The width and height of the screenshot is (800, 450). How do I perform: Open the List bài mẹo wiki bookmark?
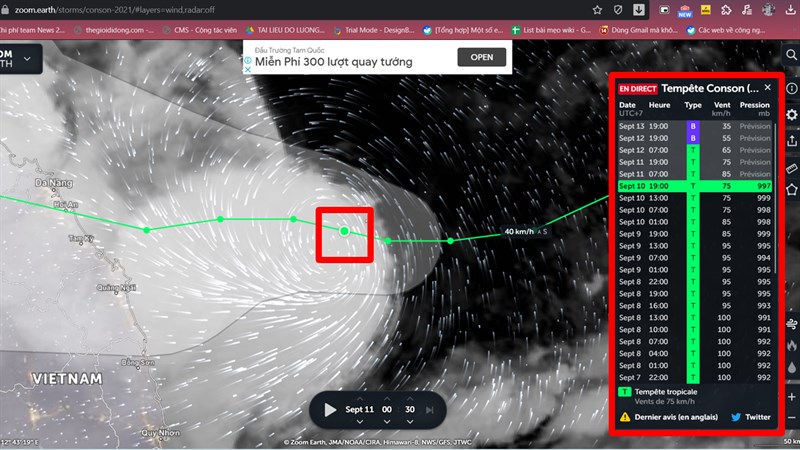551,30
